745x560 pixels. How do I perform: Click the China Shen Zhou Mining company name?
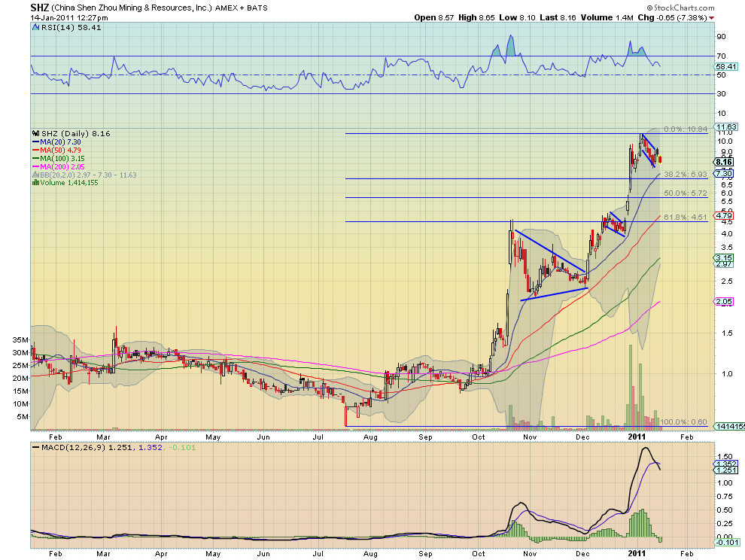(x=131, y=8)
